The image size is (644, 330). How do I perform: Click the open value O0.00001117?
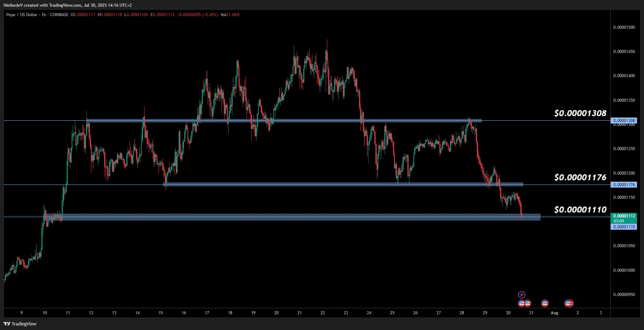(83, 15)
